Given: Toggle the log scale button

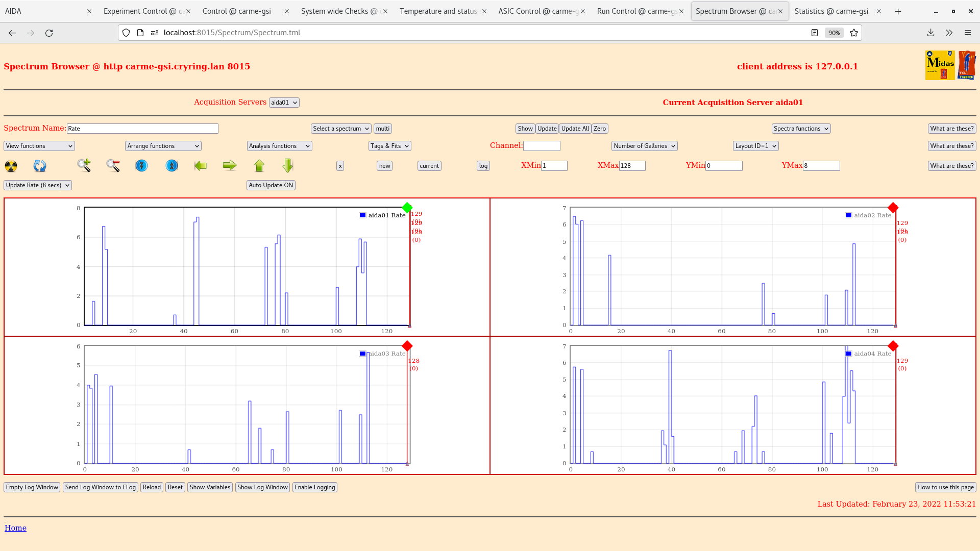Looking at the screenshot, I should pos(483,166).
